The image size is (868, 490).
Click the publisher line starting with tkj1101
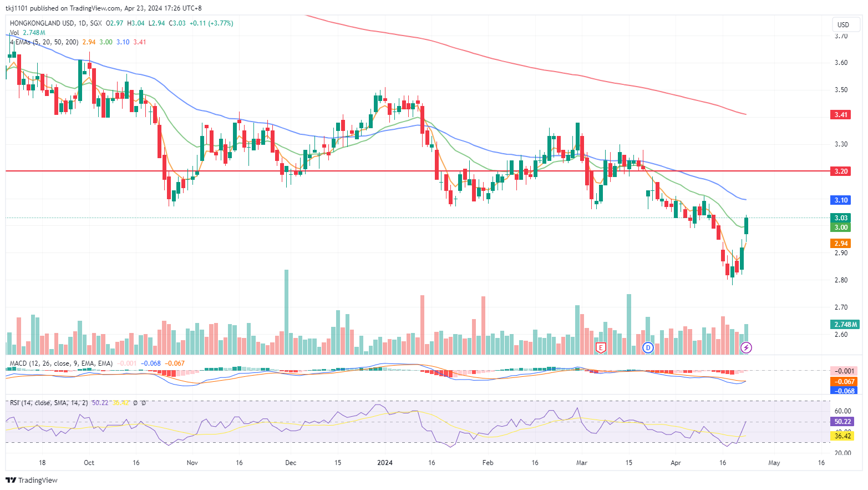point(104,8)
